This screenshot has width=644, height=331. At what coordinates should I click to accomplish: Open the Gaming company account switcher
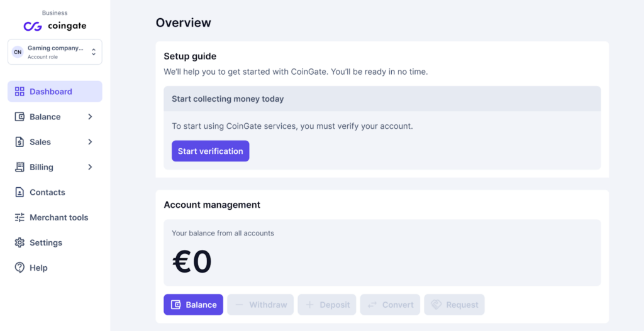tap(55, 52)
